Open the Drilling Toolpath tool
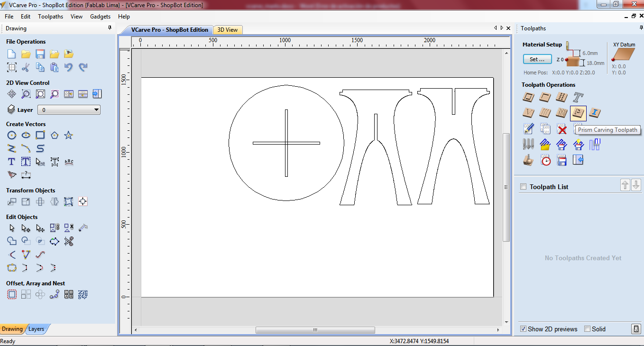The height and width of the screenshot is (346, 644). tap(561, 98)
